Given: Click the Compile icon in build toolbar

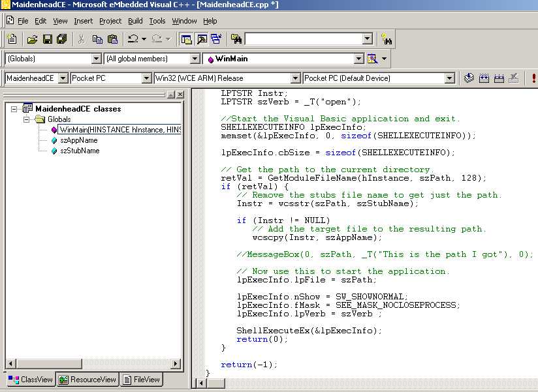Looking at the screenshot, I should (469, 78).
